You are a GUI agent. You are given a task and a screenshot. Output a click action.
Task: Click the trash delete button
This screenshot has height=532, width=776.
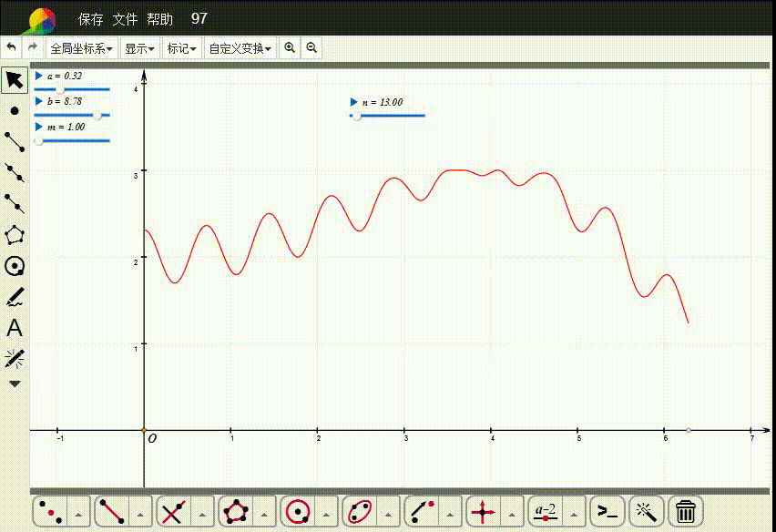point(686,512)
